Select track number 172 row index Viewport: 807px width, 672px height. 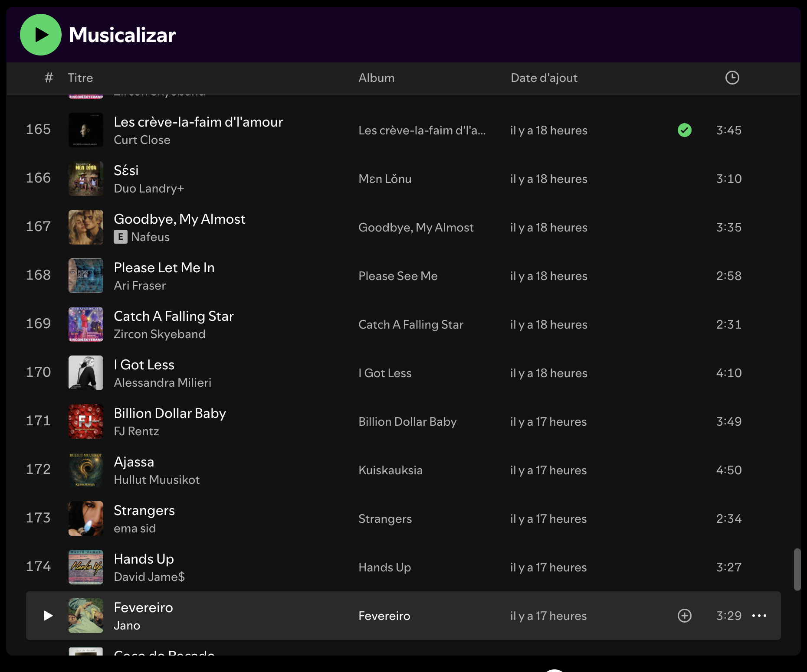[x=38, y=470]
